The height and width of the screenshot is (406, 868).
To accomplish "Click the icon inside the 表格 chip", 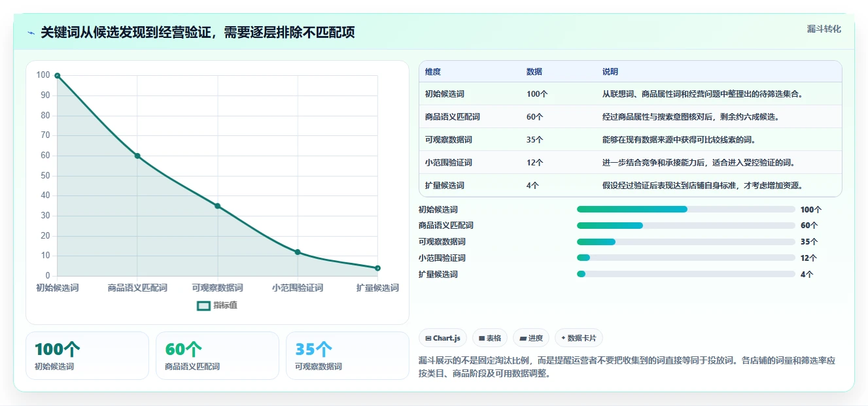I will pyautogui.click(x=481, y=339).
